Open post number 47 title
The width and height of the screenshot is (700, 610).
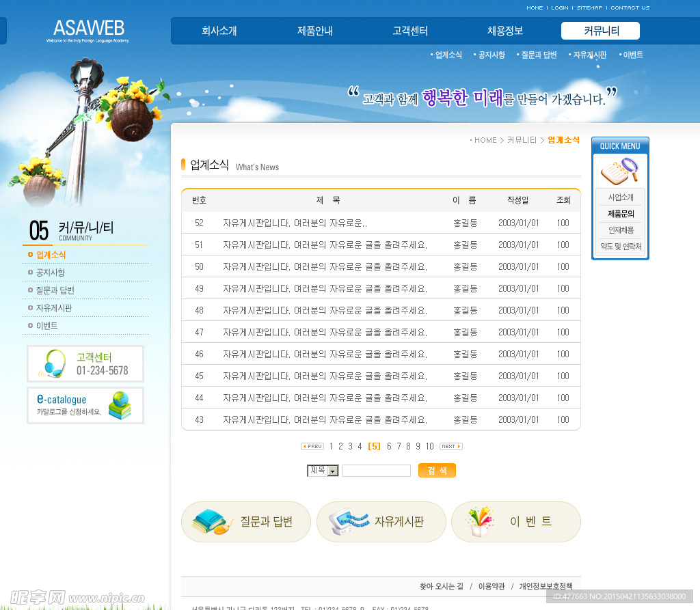pyautogui.click(x=325, y=333)
